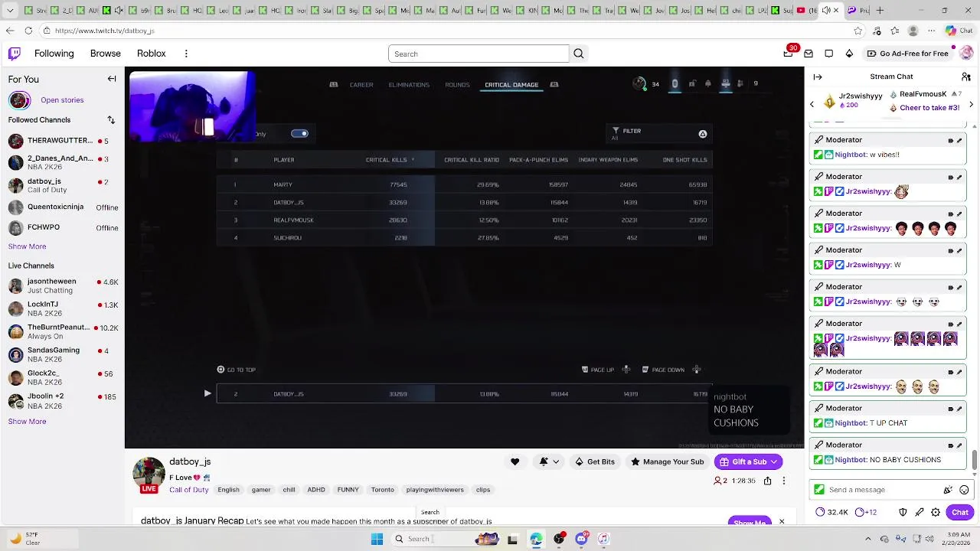Open the three-dot more menu in header
Viewport: 980px width, 551px height.
click(x=186, y=54)
